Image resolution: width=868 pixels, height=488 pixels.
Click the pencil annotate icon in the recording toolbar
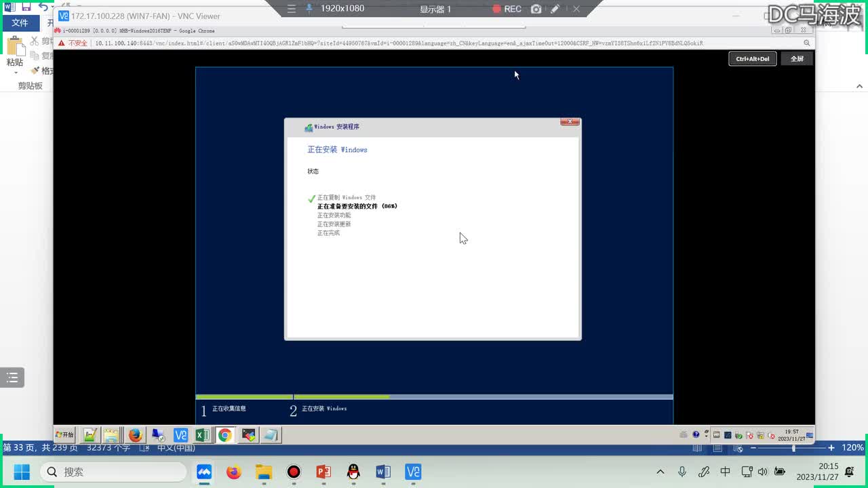click(x=555, y=9)
